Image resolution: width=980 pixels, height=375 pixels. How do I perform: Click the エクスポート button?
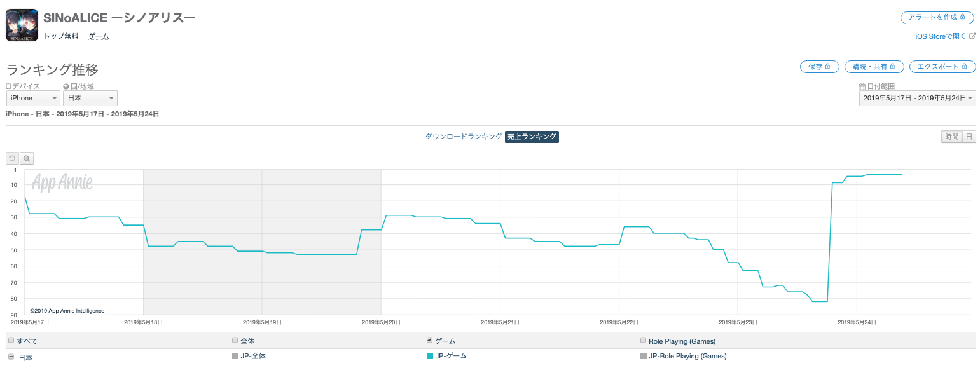click(x=942, y=67)
